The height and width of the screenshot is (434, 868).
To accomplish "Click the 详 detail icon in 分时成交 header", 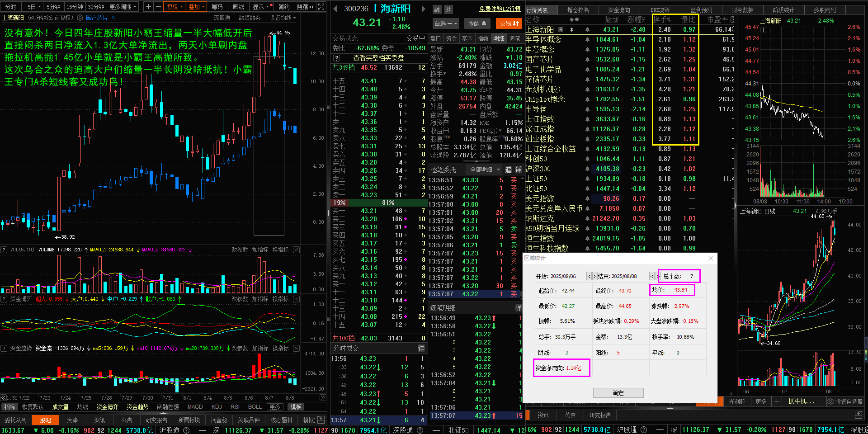I will 421,348.
